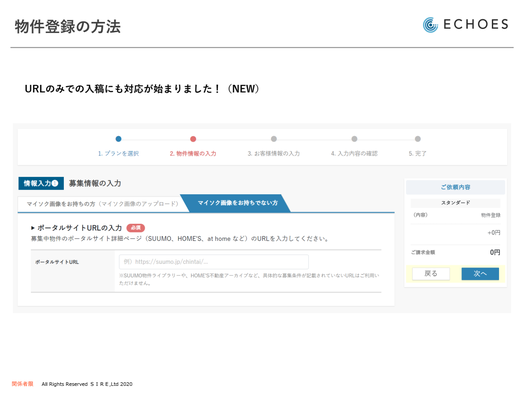Click the 情報入力 badge
This screenshot has height=393, width=524.
41,183
